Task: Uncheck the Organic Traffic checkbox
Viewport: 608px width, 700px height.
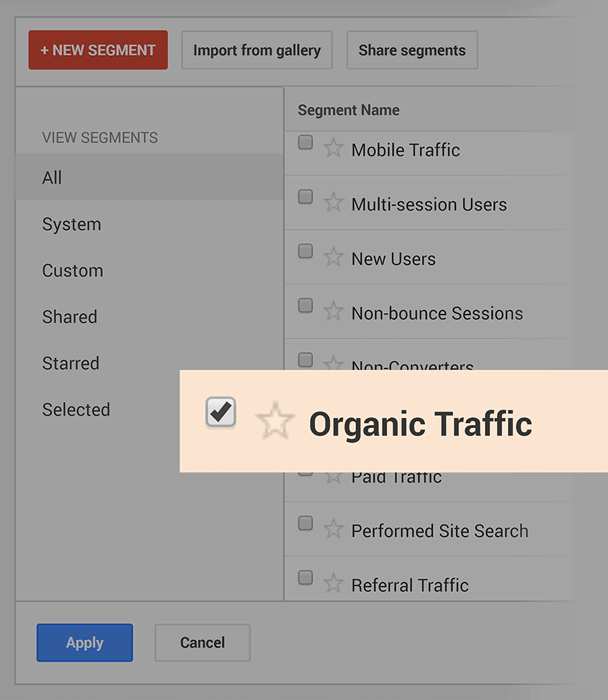Action: click(221, 412)
